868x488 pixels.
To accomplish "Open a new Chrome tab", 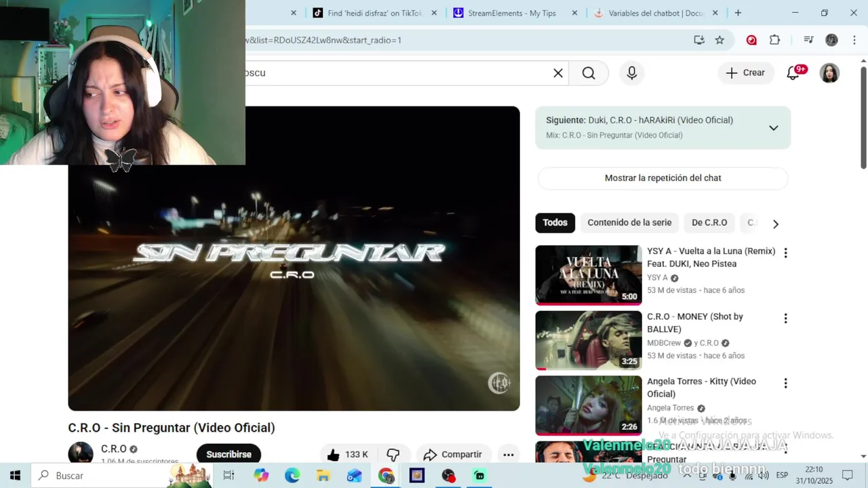I will click(738, 13).
